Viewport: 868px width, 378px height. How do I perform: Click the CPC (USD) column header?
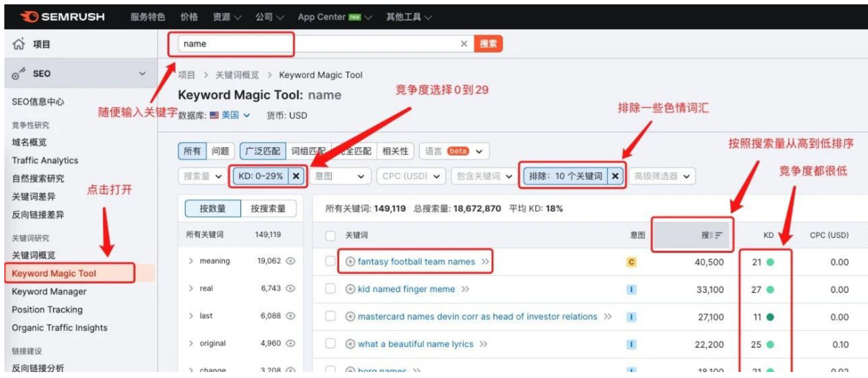[829, 235]
